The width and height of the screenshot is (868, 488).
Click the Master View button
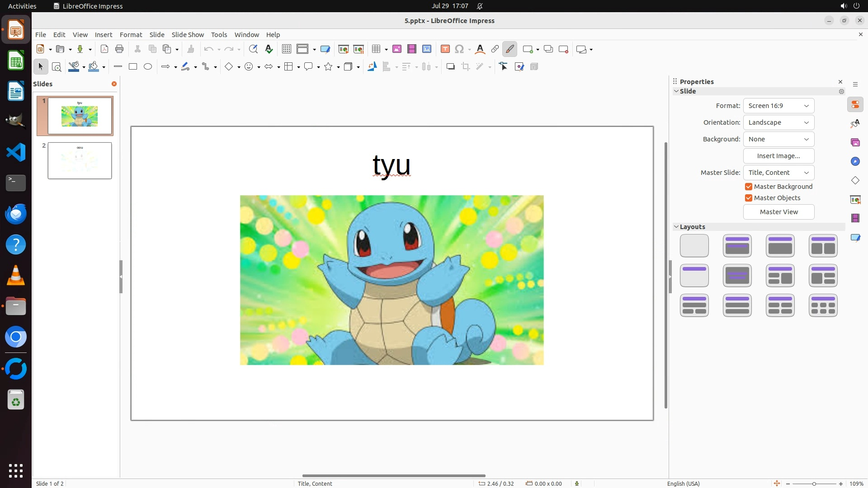point(778,212)
